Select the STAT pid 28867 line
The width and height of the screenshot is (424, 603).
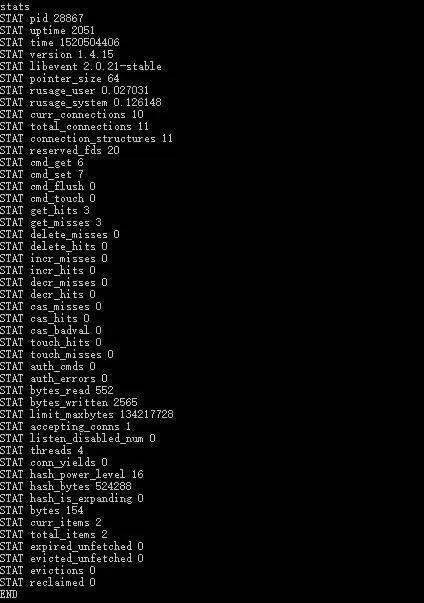point(42,18)
